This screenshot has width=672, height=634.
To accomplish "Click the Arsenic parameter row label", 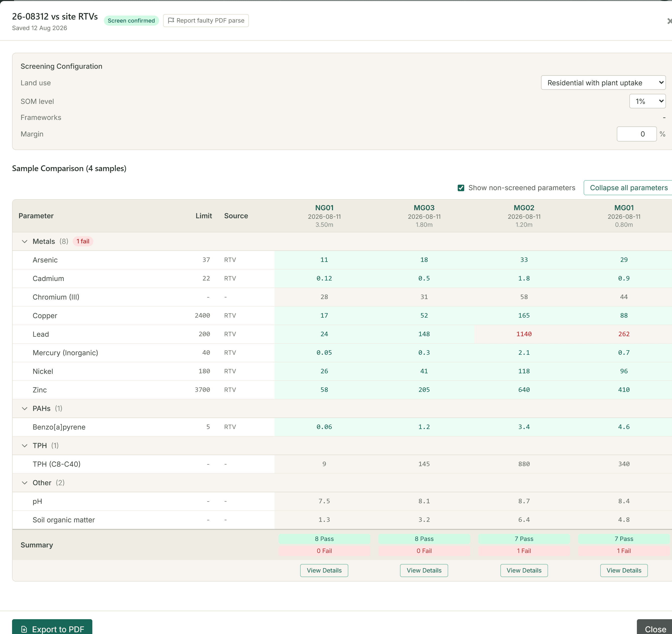I will (45, 260).
